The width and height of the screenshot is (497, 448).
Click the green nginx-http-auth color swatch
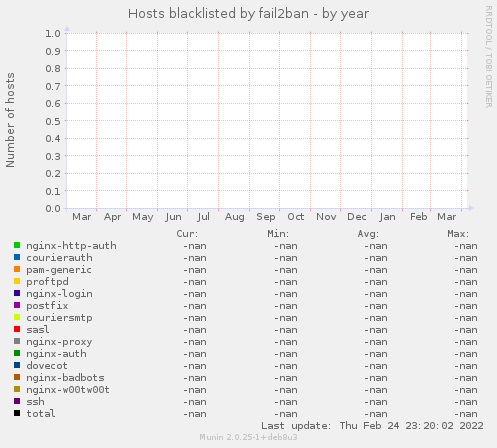[x=17, y=245]
